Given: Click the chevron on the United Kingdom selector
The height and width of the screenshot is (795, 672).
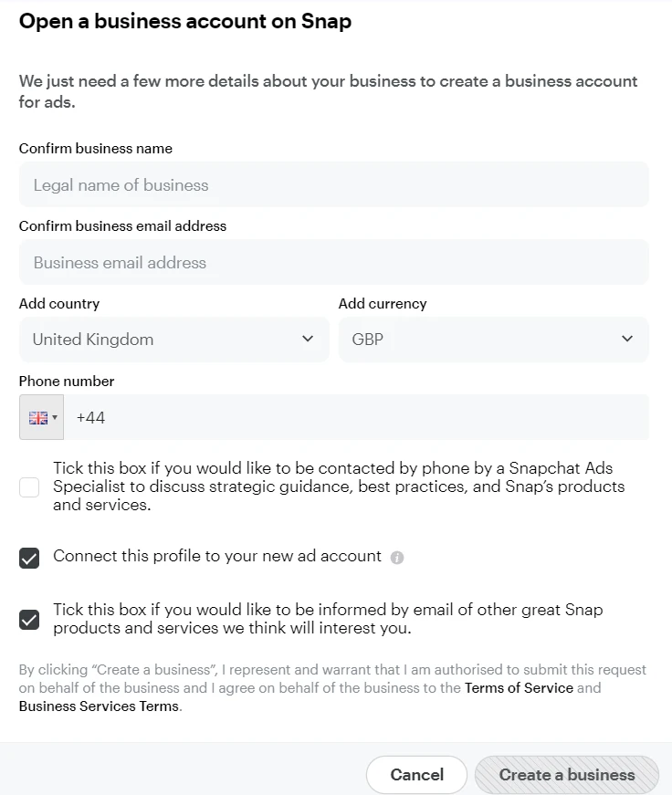Looking at the screenshot, I should (308, 339).
